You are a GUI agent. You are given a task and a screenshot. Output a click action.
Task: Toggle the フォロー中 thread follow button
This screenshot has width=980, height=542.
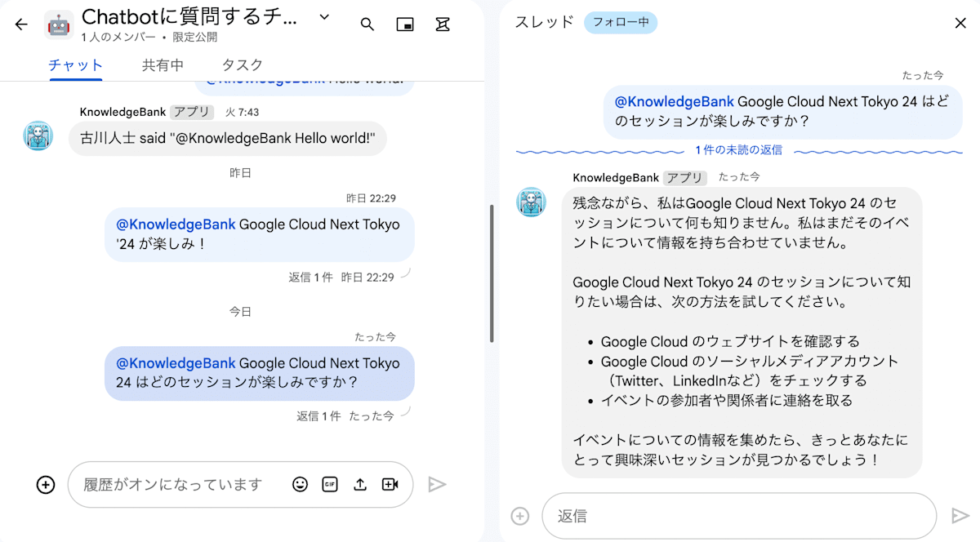click(621, 22)
